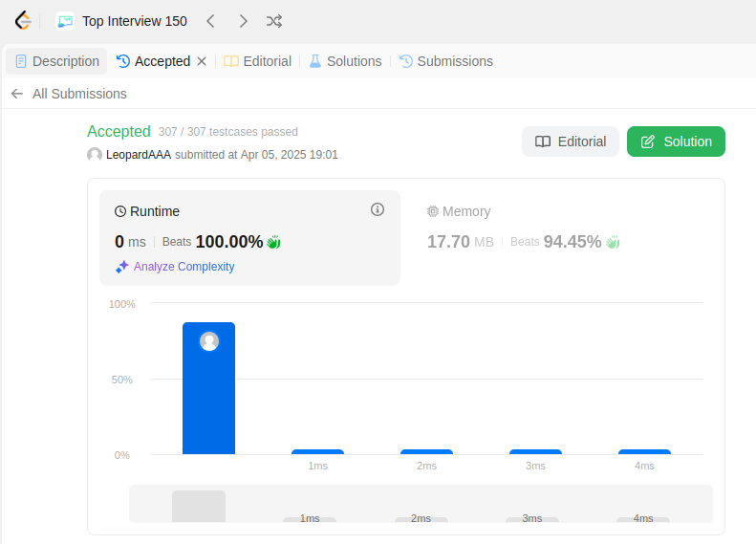This screenshot has width=756, height=544.
Task: Open the Runtime info icon
Action: [x=378, y=209]
